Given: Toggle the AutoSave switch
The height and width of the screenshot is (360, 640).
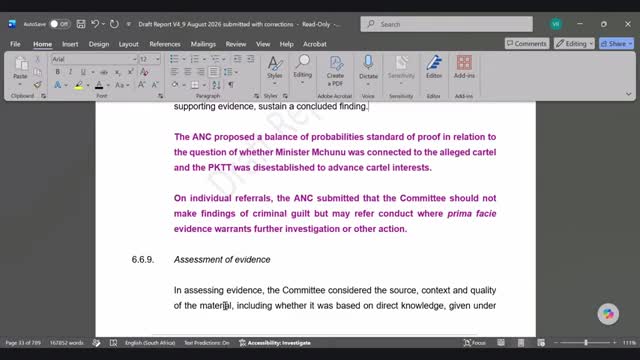Looking at the screenshot, I should [x=60, y=24].
